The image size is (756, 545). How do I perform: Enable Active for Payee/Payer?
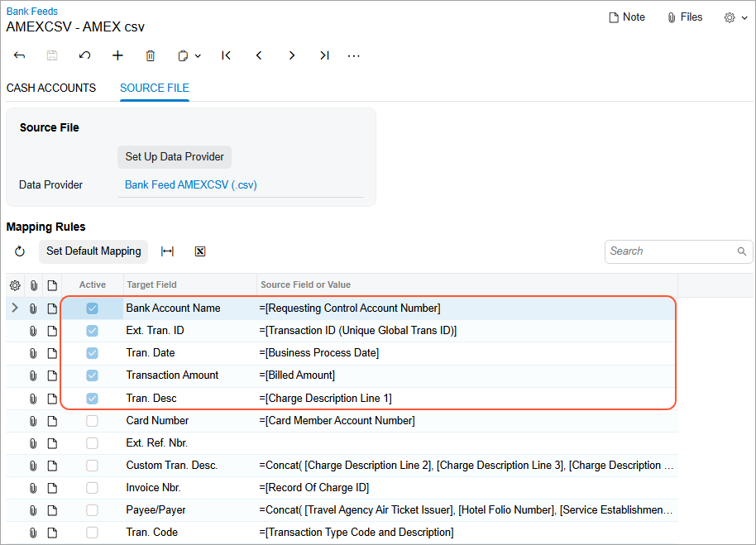(92, 509)
